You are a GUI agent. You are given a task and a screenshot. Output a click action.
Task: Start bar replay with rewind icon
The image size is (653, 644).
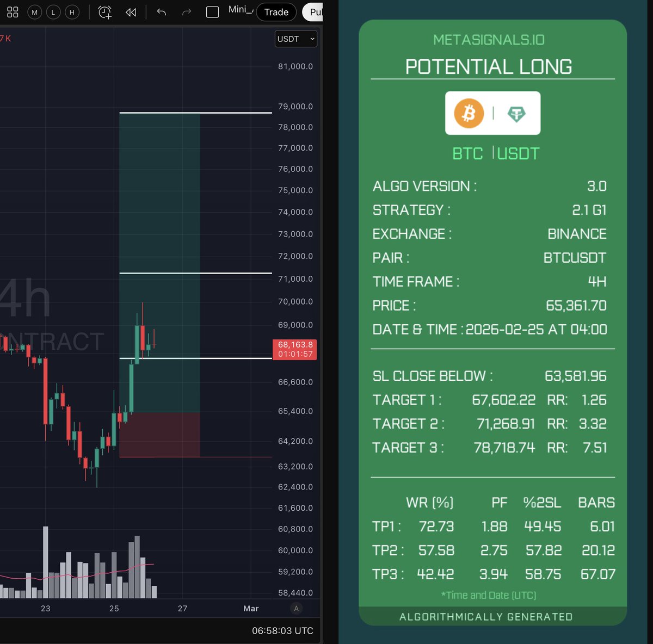(131, 12)
